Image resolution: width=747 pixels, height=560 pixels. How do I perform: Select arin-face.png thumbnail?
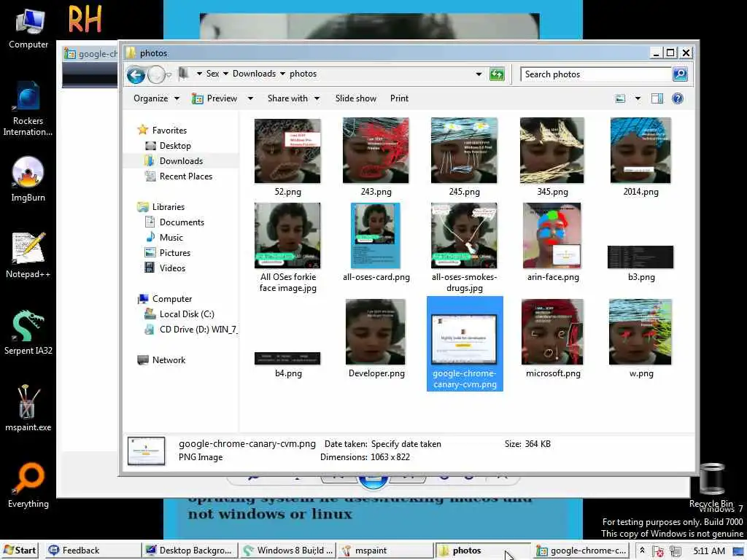click(552, 236)
